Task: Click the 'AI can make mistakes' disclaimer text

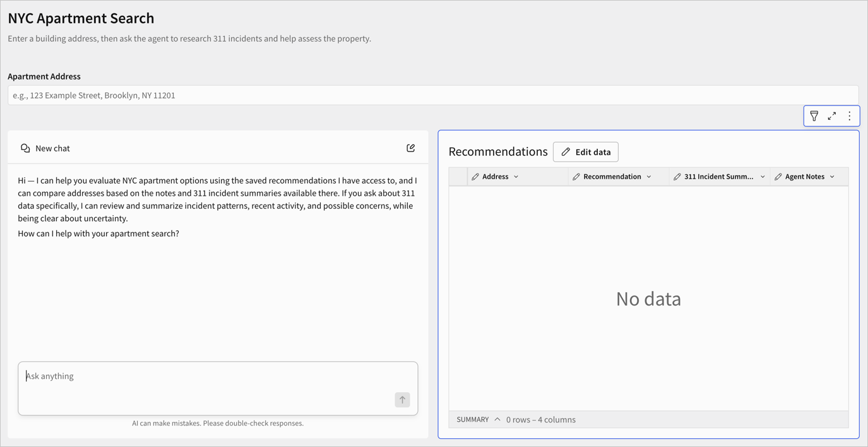Action: coord(218,423)
